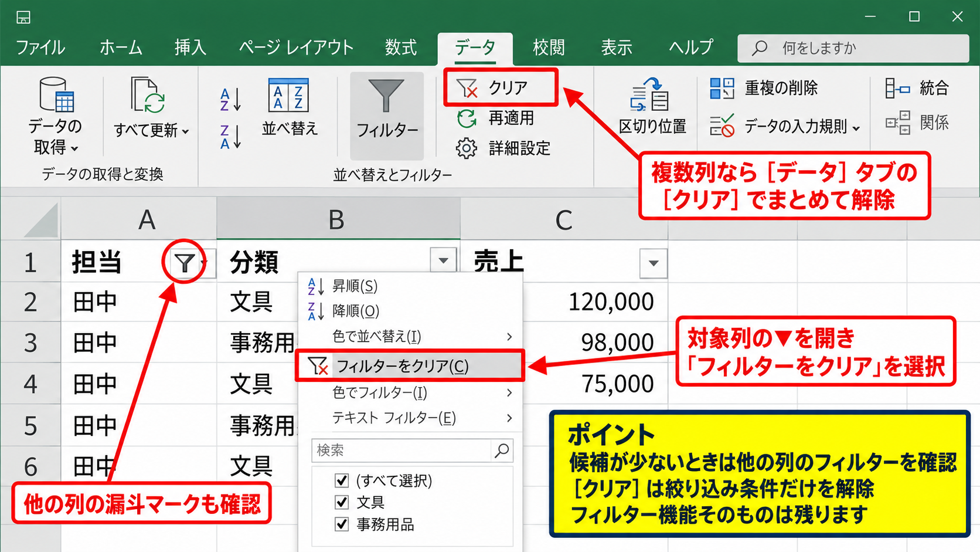Open データの取得 (Get Data) button

tap(56, 116)
